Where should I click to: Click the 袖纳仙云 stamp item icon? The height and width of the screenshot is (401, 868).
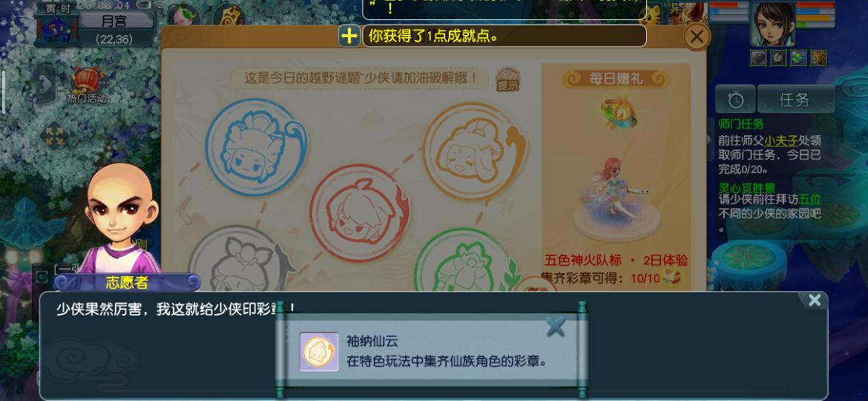[x=319, y=352]
